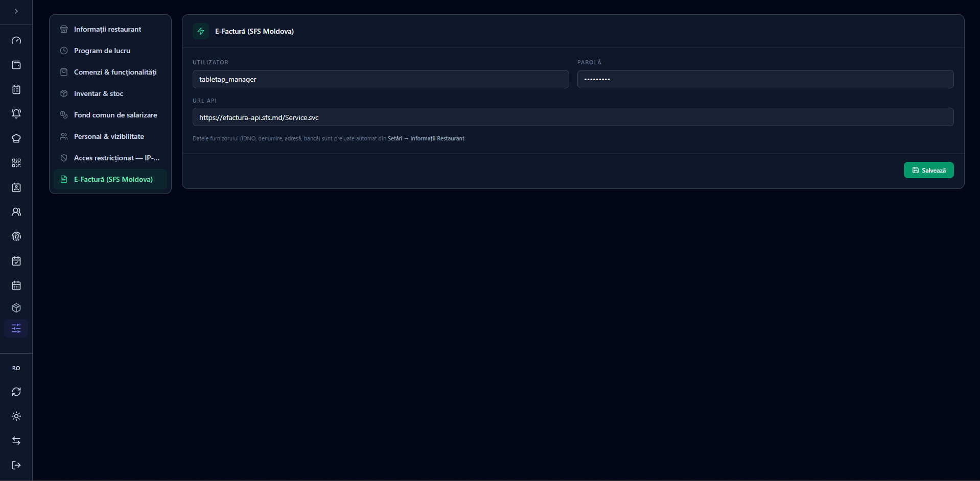
Task: Open Inventar & stoc settings section
Action: coord(110,93)
